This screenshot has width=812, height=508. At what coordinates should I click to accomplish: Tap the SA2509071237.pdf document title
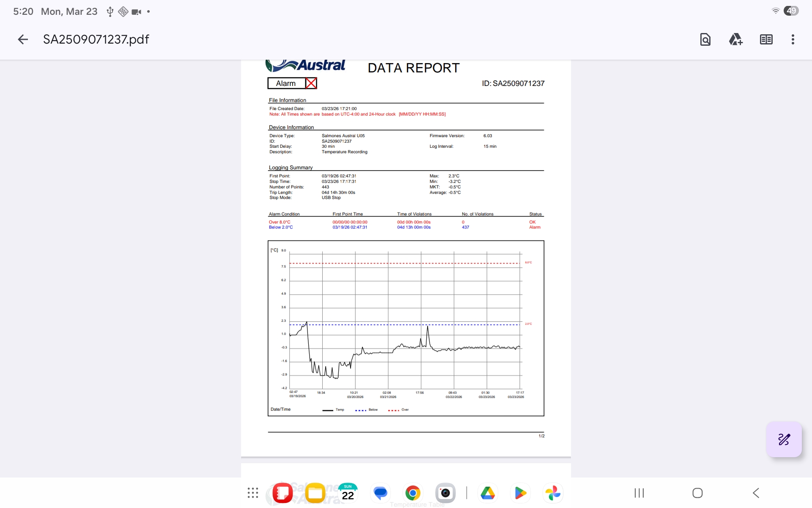click(96, 39)
